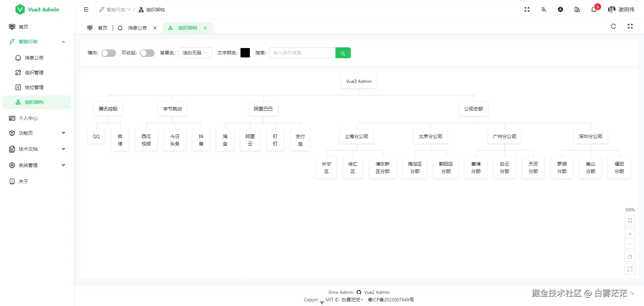
Task: Select the 广州分公司 org node
Action: coord(504,136)
